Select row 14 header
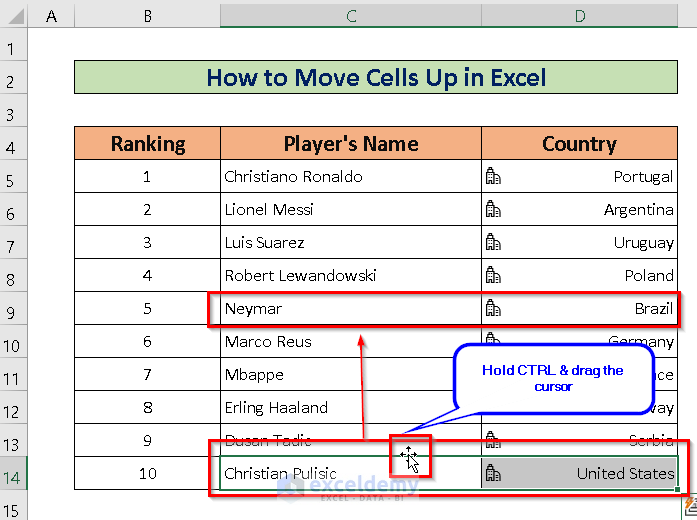This screenshot has height=520, width=697. click(x=13, y=473)
